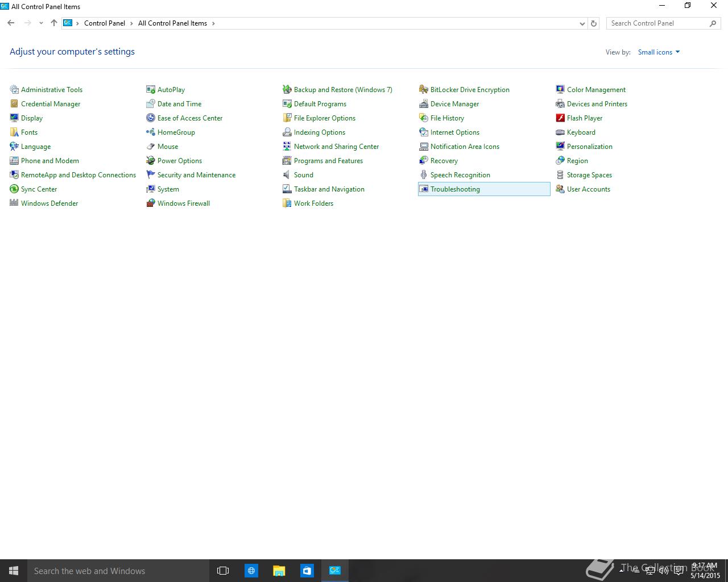Open Default Programs
This screenshot has width=728, height=582.
click(320, 104)
